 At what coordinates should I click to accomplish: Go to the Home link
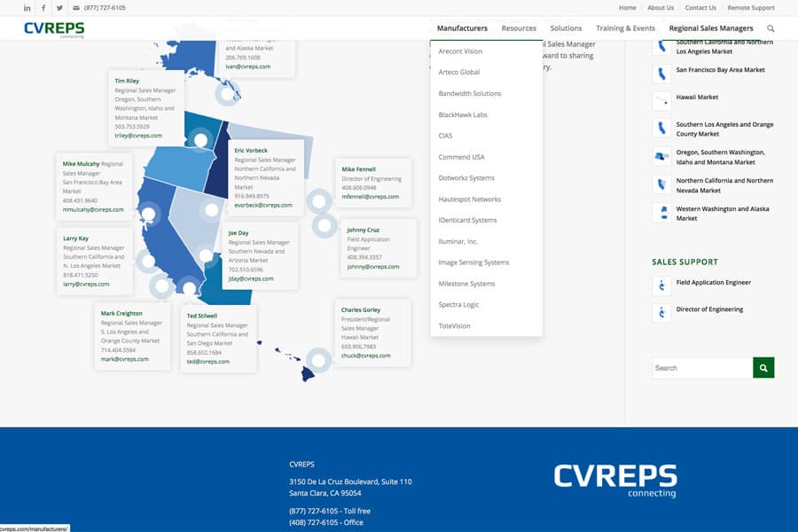click(x=627, y=8)
